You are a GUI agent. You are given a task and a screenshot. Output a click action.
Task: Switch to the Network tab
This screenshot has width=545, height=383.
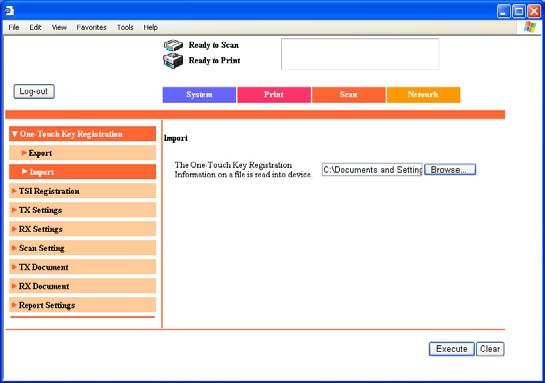423,95
